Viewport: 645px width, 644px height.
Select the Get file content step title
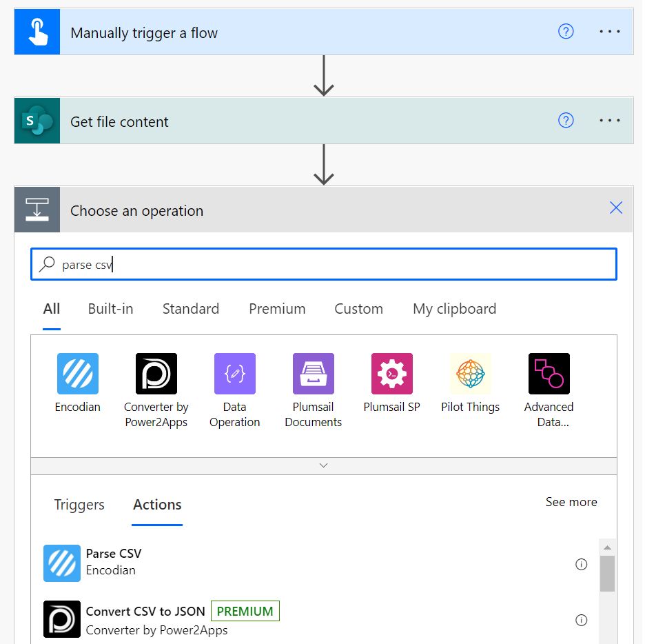(119, 122)
